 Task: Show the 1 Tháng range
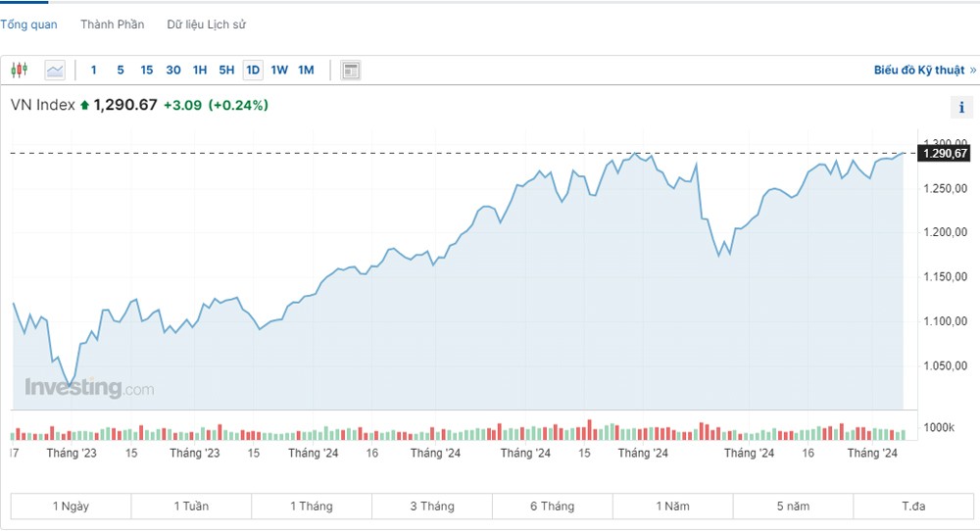[x=312, y=507]
